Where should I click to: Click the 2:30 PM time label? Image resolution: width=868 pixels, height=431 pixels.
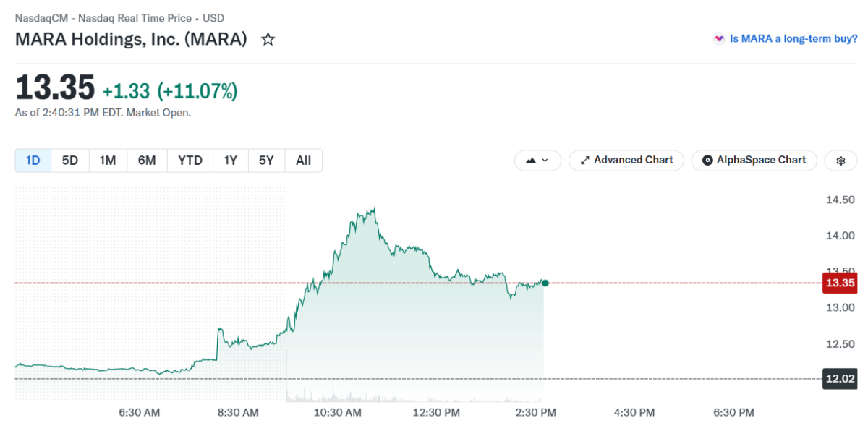(x=535, y=412)
